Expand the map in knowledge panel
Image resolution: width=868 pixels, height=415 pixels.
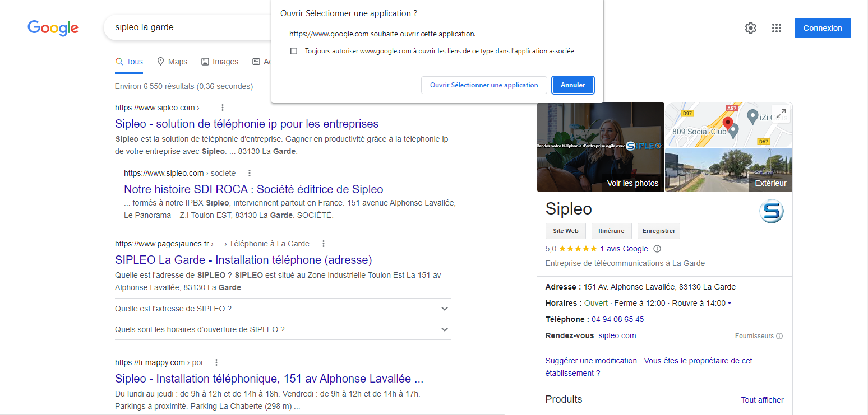tap(781, 114)
